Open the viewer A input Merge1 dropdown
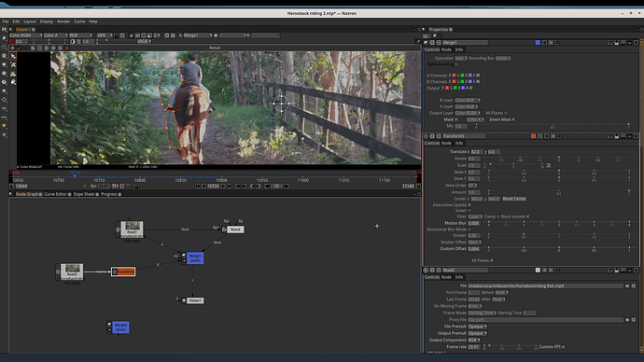 tap(198, 35)
